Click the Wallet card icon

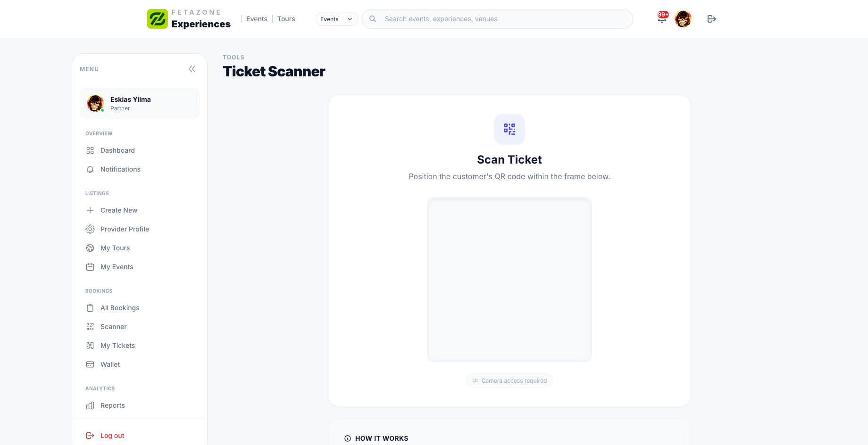[90, 364]
